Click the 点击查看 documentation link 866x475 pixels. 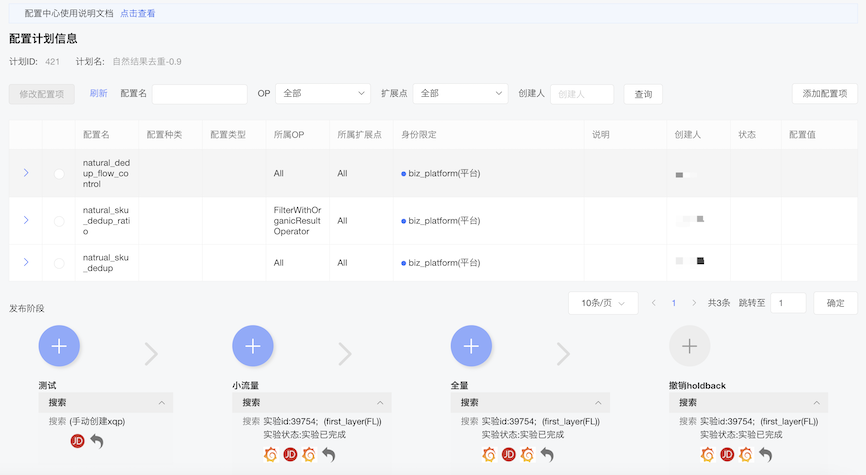(138, 13)
